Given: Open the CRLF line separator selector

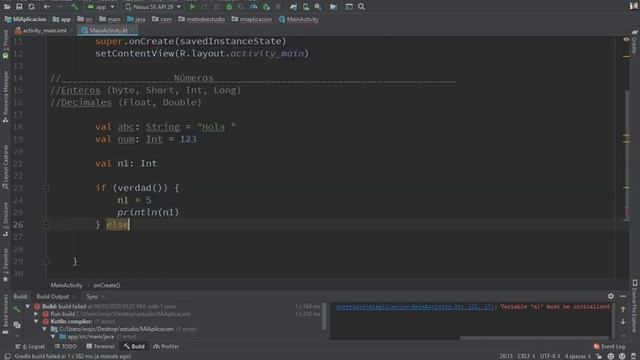Looking at the screenshot, I should [x=526, y=356].
